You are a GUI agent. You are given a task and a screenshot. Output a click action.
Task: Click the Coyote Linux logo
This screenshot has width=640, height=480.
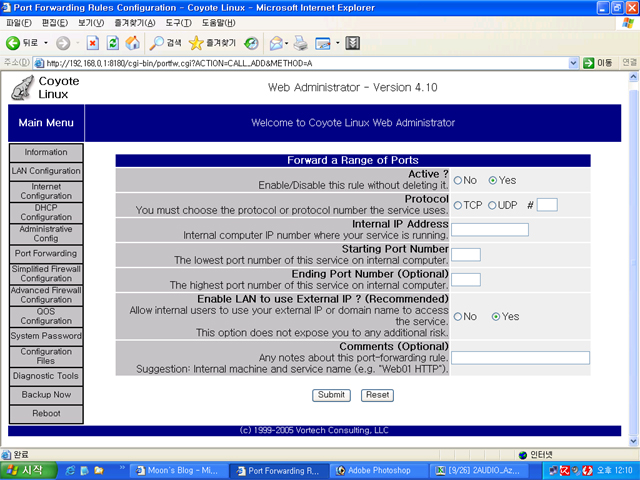pyautogui.click(x=22, y=88)
